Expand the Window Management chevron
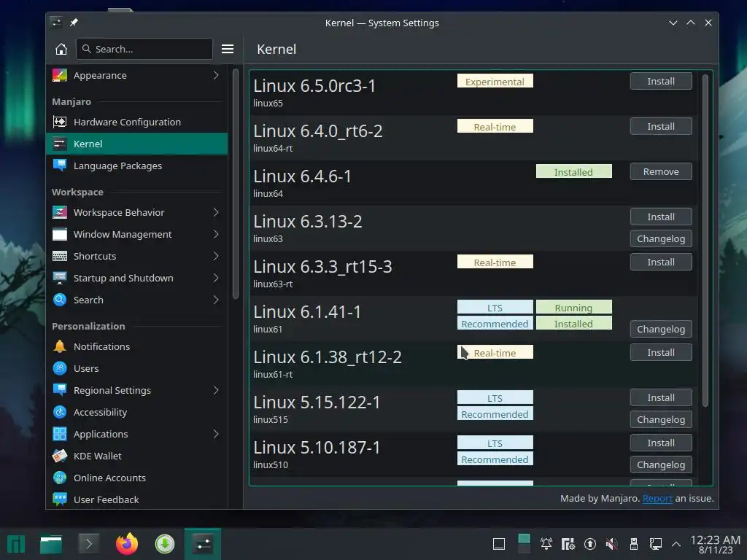 pos(216,234)
